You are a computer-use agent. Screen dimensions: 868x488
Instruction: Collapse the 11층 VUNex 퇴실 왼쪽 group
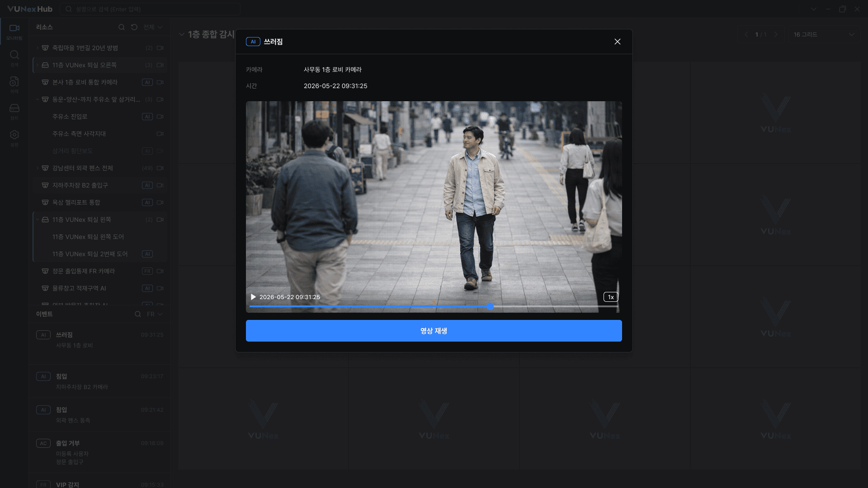pos(37,220)
